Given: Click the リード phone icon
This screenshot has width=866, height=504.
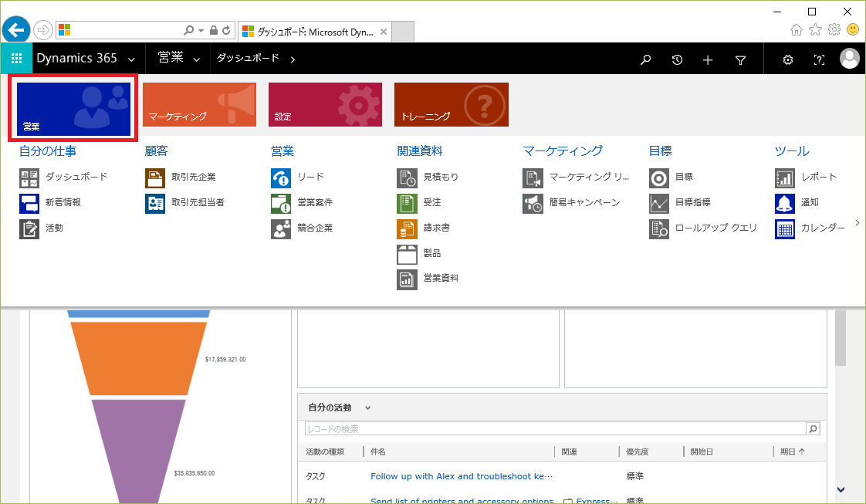Looking at the screenshot, I should click(x=281, y=178).
